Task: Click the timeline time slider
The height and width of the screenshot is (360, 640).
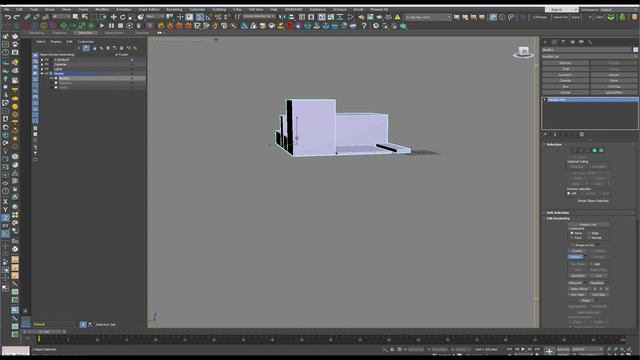Action: pyautogui.click(x=44, y=332)
